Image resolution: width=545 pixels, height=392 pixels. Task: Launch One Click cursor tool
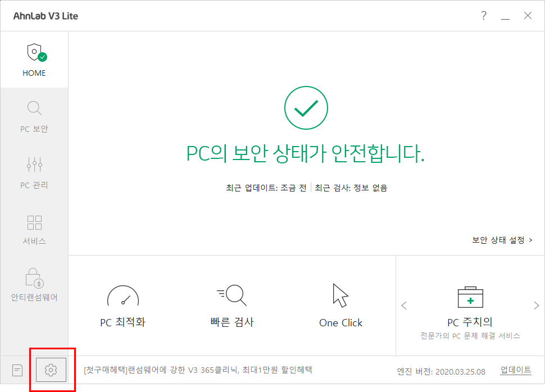[340, 306]
